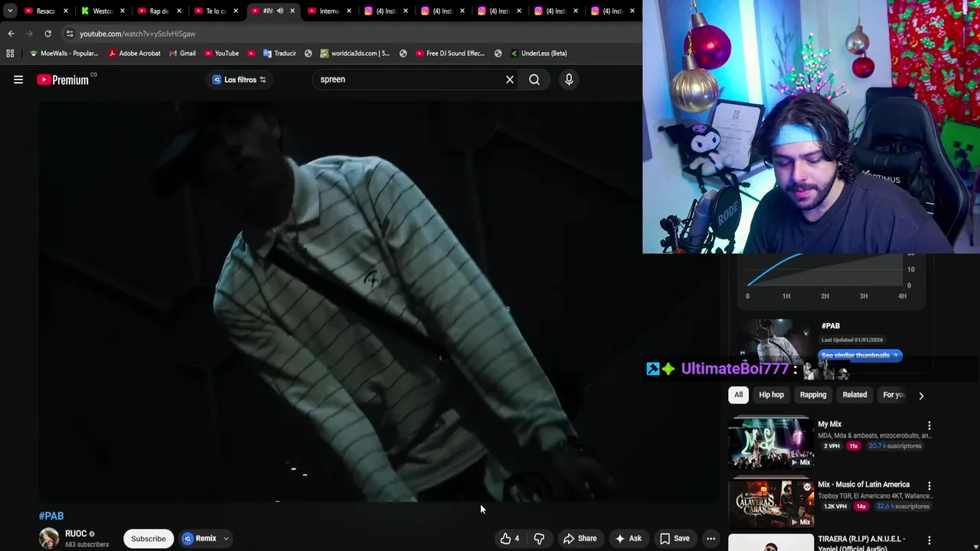Click the Ask button
This screenshot has height=551, width=980.
click(628, 538)
